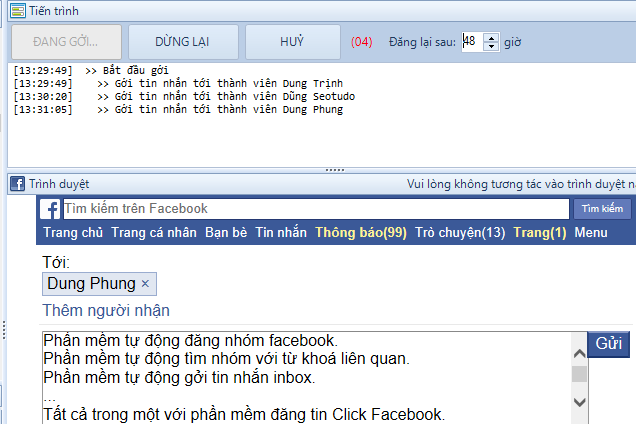636x424 pixels.
Task: Open the Trang chủ tab
Action: pos(73,232)
